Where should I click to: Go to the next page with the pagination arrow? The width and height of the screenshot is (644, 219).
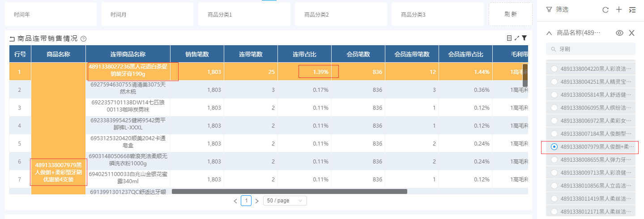[257, 201]
